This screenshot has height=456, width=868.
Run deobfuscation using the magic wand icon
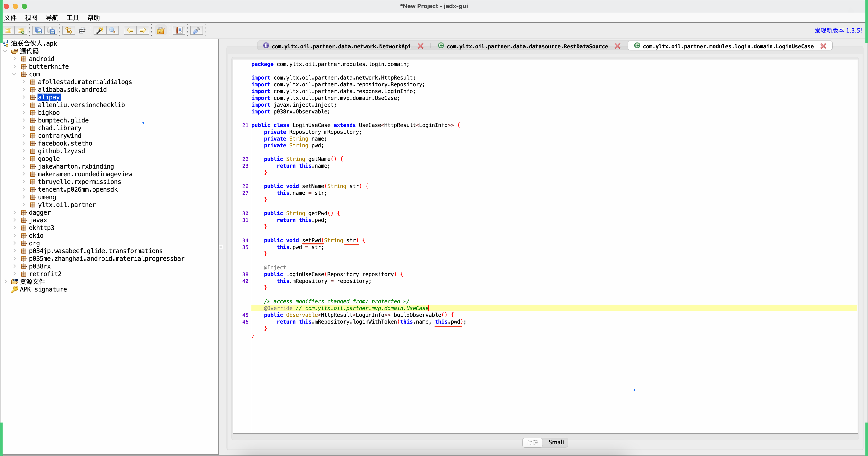[99, 30]
